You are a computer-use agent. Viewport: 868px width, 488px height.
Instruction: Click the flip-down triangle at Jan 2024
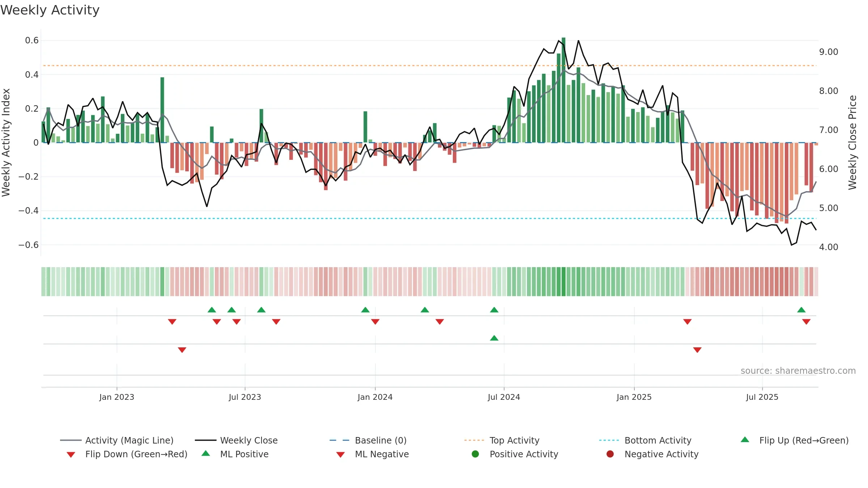point(375,322)
